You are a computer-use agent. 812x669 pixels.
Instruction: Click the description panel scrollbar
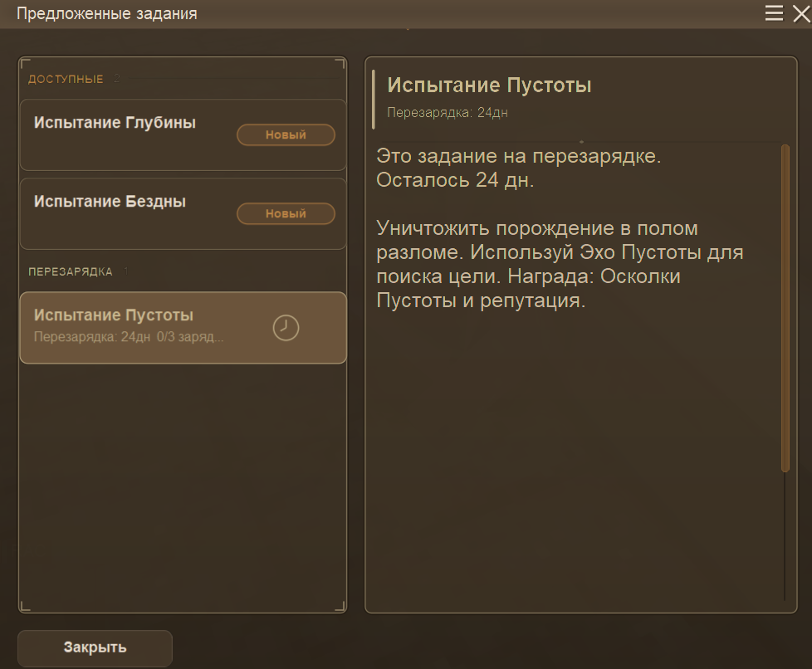[x=785, y=309]
